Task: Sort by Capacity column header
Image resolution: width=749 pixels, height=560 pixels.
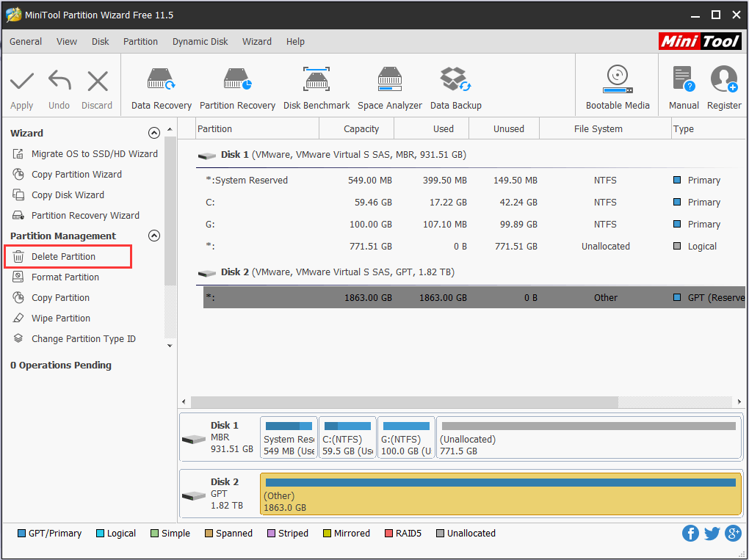Action: pyautogui.click(x=356, y=129)
